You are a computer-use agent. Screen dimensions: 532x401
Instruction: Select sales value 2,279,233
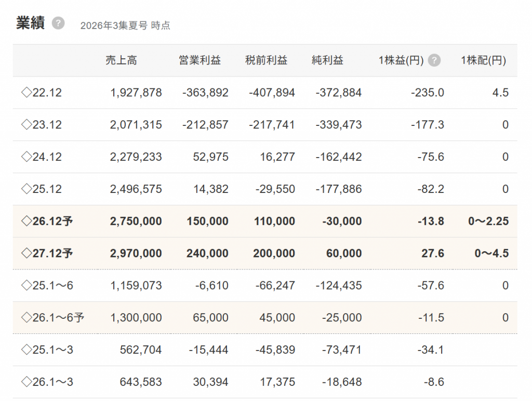click(x=136, y=157)
